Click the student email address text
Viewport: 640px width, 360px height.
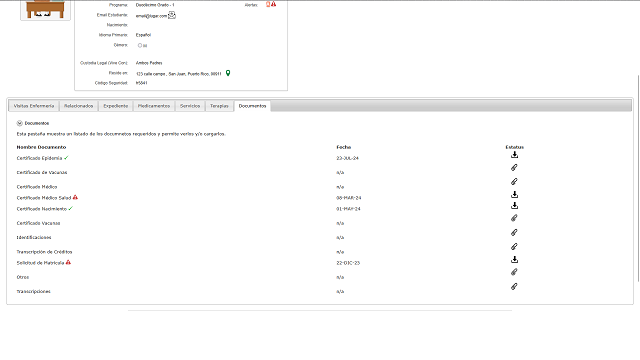pos(151,16)
